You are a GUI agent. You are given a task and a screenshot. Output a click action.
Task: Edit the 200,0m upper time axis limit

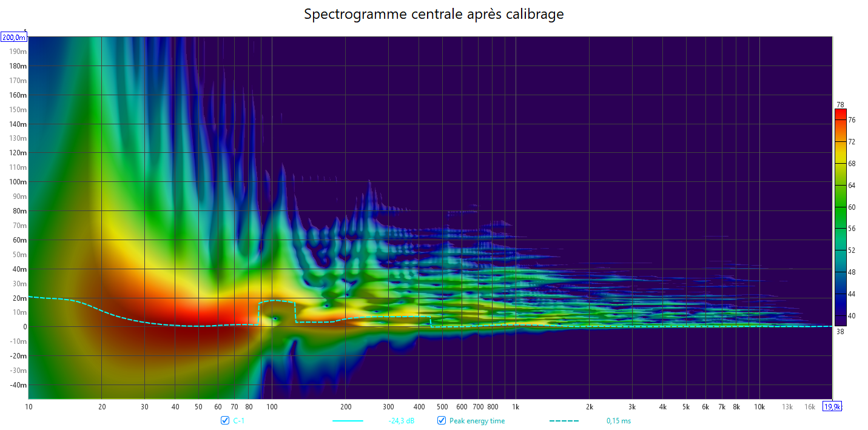(x=14, y=38)
